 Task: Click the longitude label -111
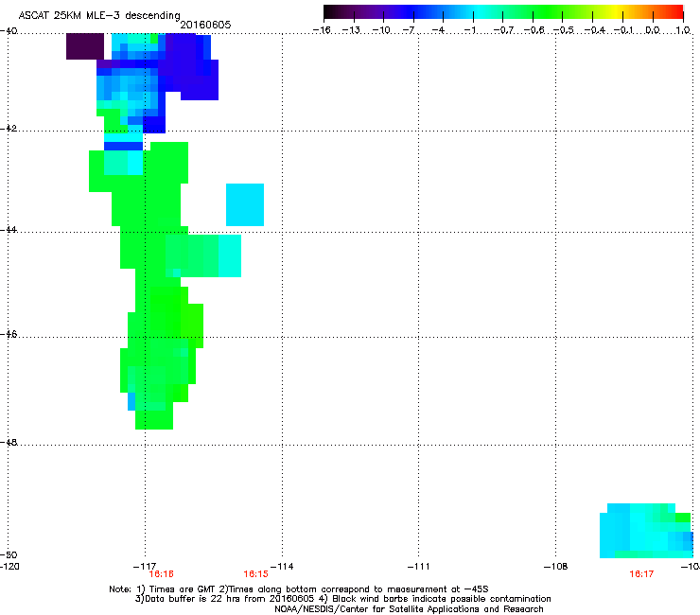click(x=418, y=567)
